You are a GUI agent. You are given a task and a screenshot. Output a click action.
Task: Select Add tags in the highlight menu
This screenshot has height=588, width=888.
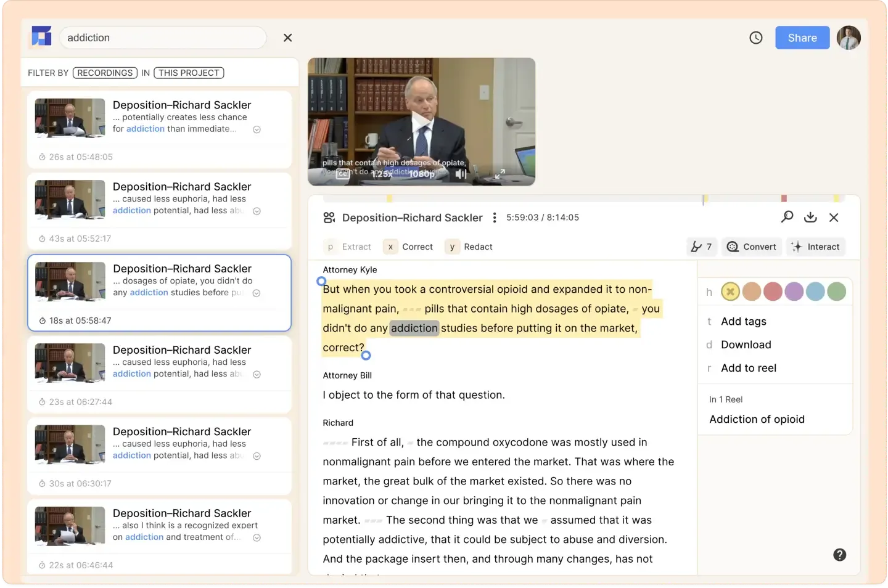point(744,321)
